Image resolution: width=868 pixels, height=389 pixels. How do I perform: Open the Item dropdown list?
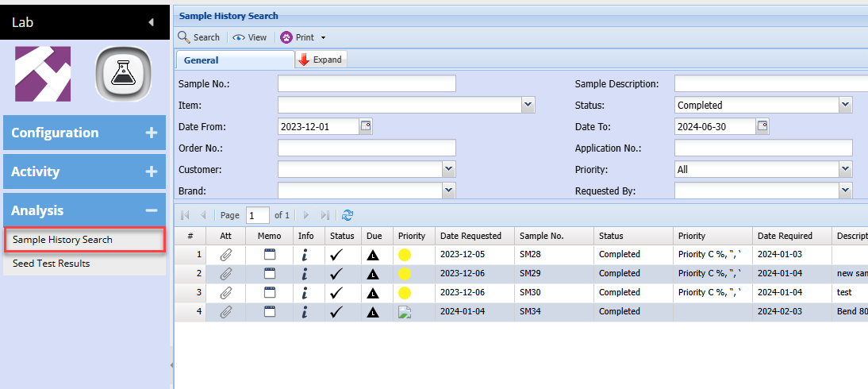(528, 105)
